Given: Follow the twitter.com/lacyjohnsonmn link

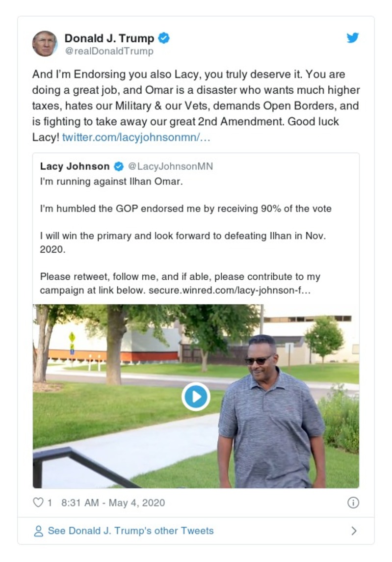Looking at the screenshot, I should (x=136, y=137).
